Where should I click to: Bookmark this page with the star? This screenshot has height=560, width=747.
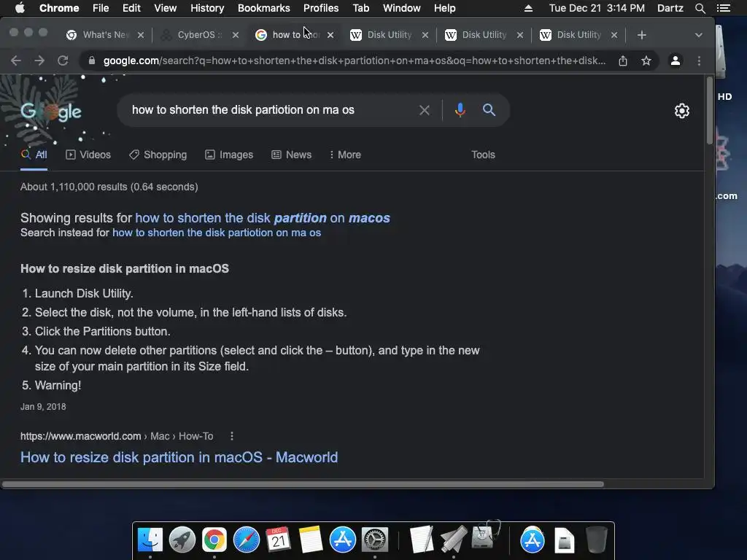click(x=646, y=61)
